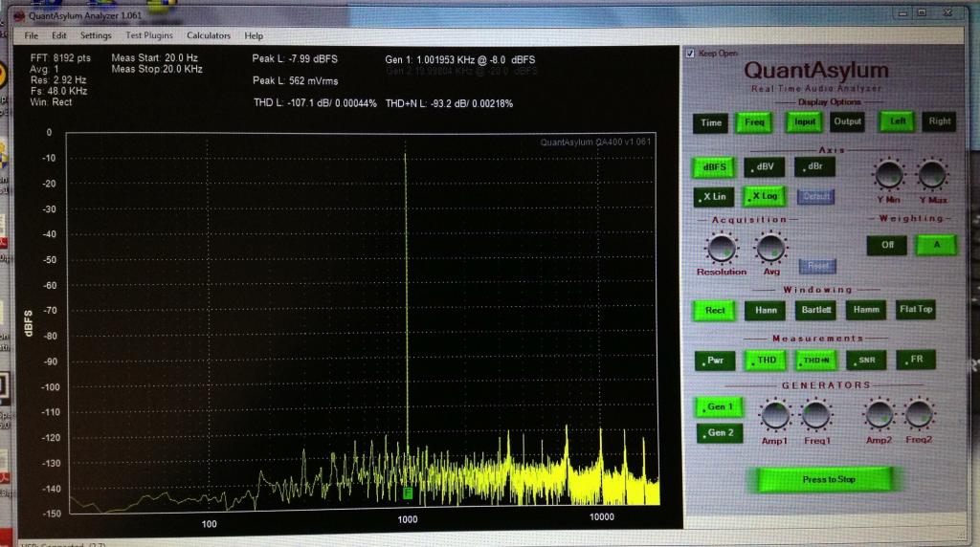The image size is (980, 547).
Task: Toggle the Input display option
Action: pyautogui.click(x=804, y=121)
